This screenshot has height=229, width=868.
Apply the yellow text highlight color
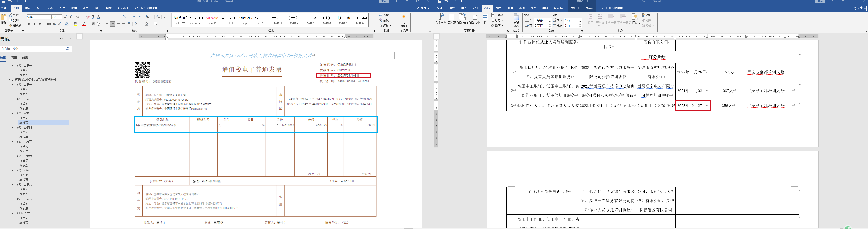point(75,24)
